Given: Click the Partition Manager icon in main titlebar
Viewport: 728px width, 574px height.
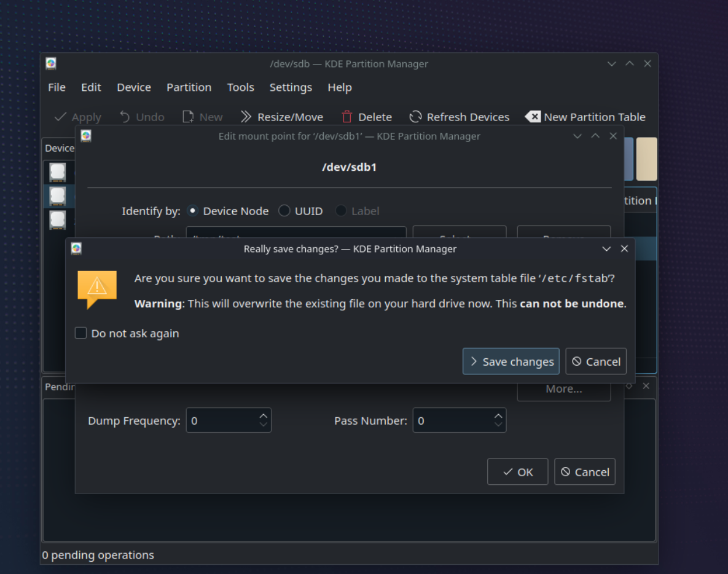Looking at the screenshot, I should point(51,64).
